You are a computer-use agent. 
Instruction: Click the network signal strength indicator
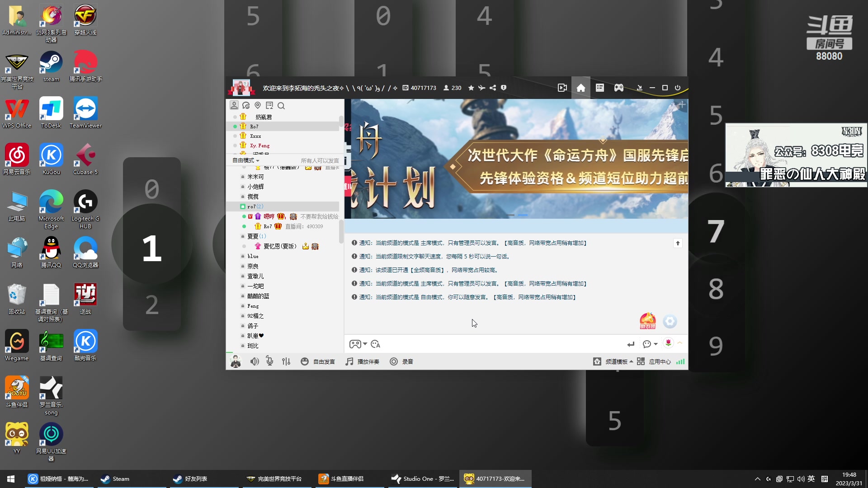pos(680,361)
